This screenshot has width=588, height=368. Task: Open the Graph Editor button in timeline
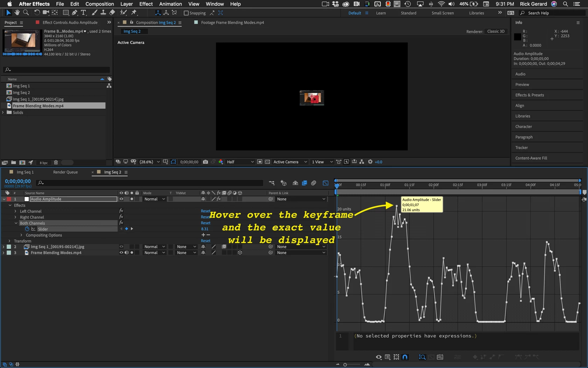[x=325, y=183]
